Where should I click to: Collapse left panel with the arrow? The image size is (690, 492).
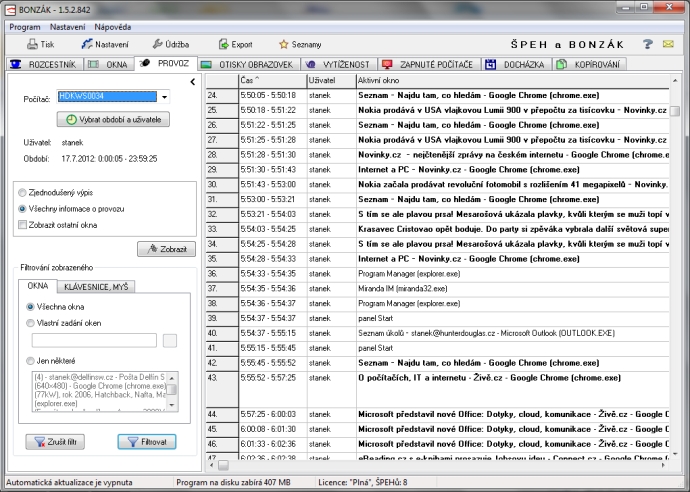point(193,81)
